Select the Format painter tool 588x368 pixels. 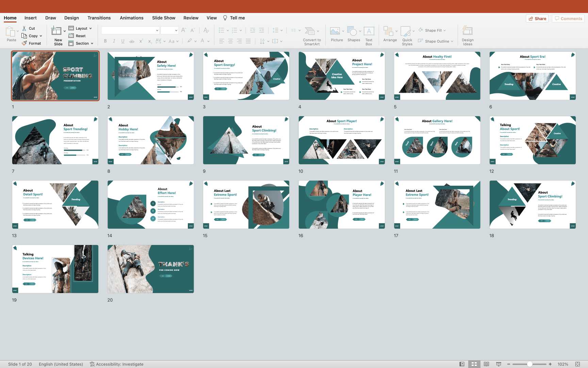24,43
